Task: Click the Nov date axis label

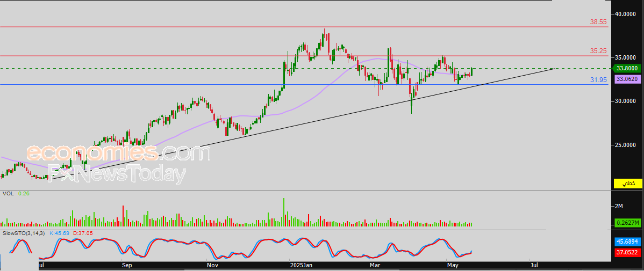Action: click(212, 265)
